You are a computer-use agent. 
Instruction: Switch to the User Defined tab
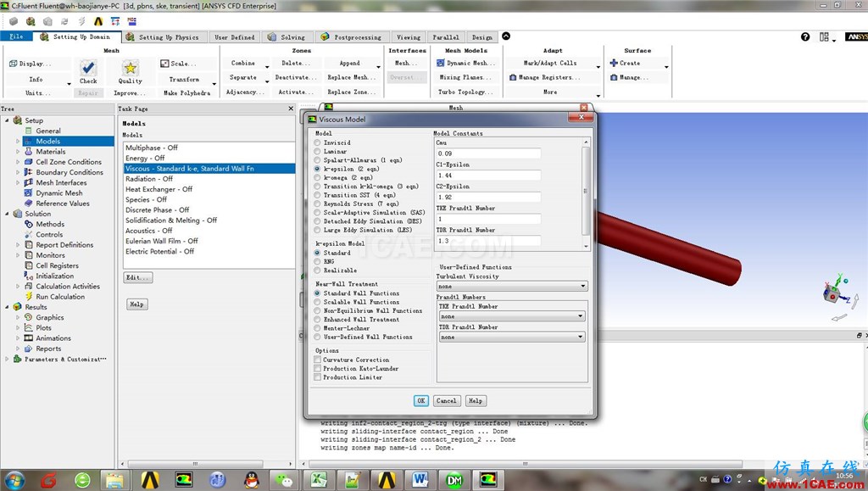tap(234, 37)
